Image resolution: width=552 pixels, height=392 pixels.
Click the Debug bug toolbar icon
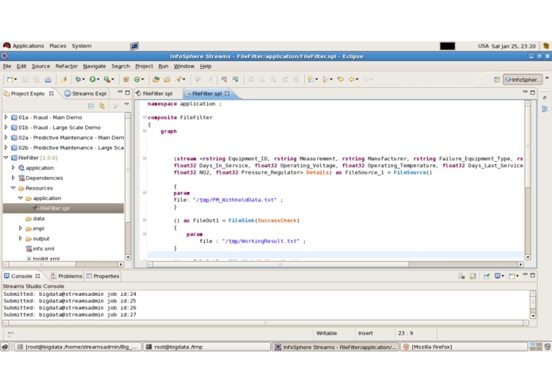78,79
